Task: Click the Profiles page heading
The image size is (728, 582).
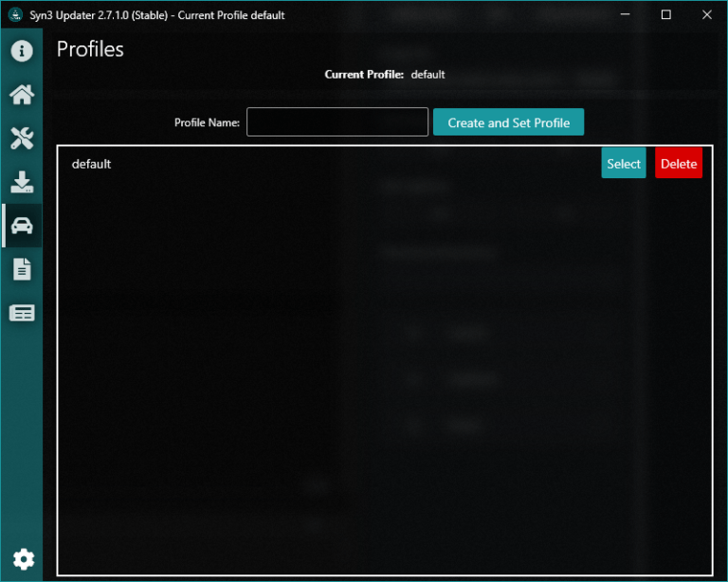Action: (x=90, y=49)
